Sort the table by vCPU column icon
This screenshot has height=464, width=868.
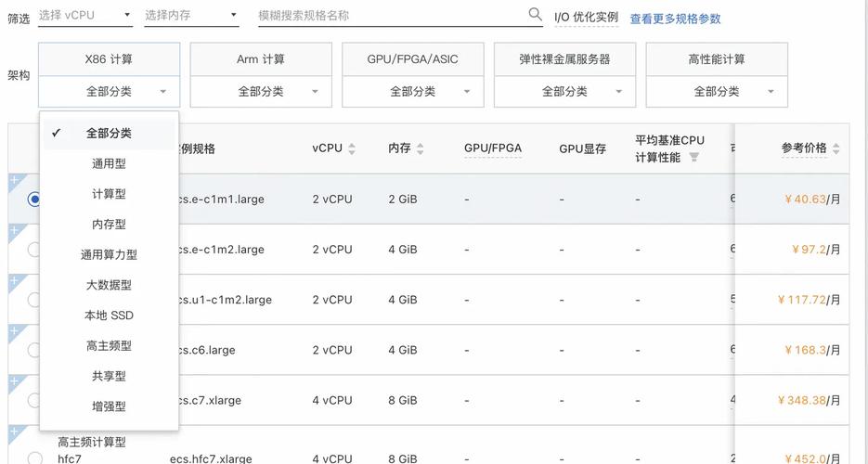click(x=352, y=148)
